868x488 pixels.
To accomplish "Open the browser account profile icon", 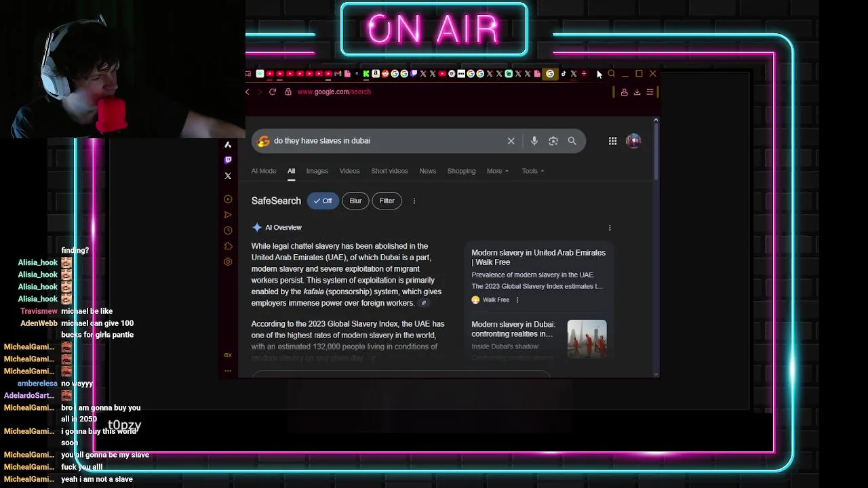I will [624, 91].
